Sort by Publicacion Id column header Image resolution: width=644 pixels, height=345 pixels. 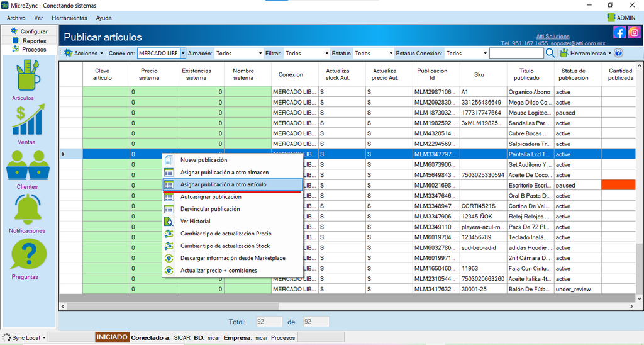click(x=436, y=74)
